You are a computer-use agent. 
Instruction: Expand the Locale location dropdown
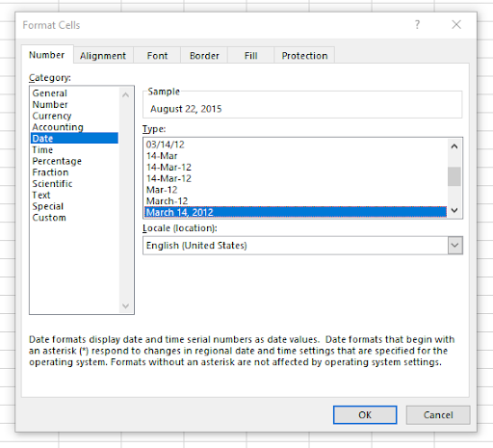(x=455, y=246)
